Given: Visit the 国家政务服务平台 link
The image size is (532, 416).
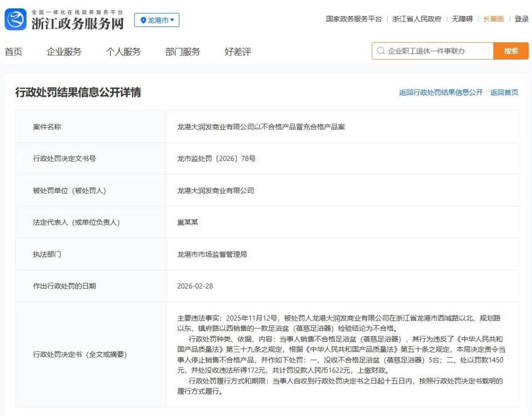Looking at the screenshot, I should [354, 19].
